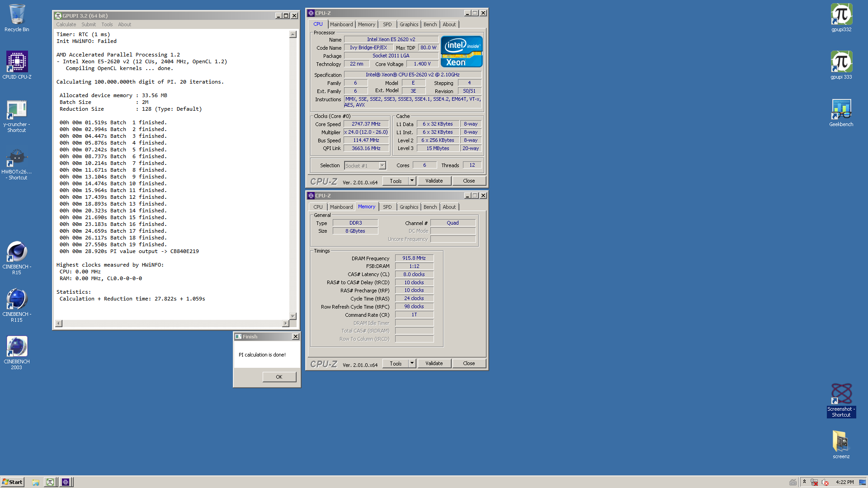Open the screenz folder icon

(841, 444)
